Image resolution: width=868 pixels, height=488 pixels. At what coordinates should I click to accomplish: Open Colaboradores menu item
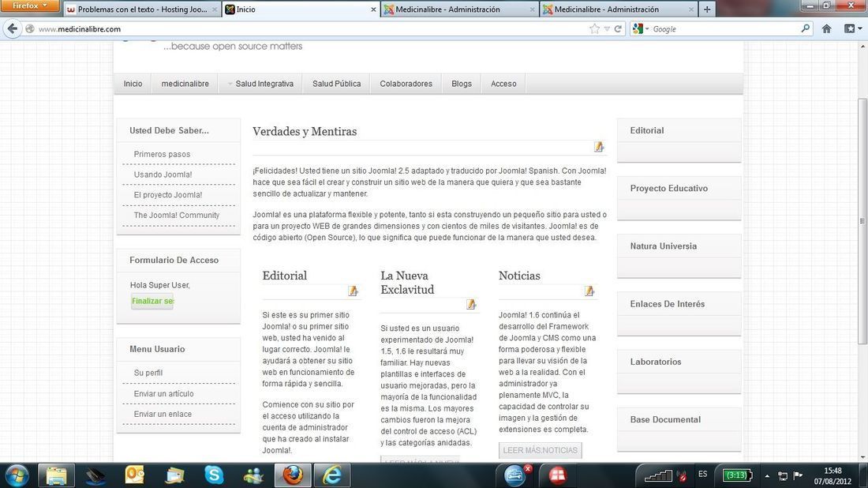point(406,84)
